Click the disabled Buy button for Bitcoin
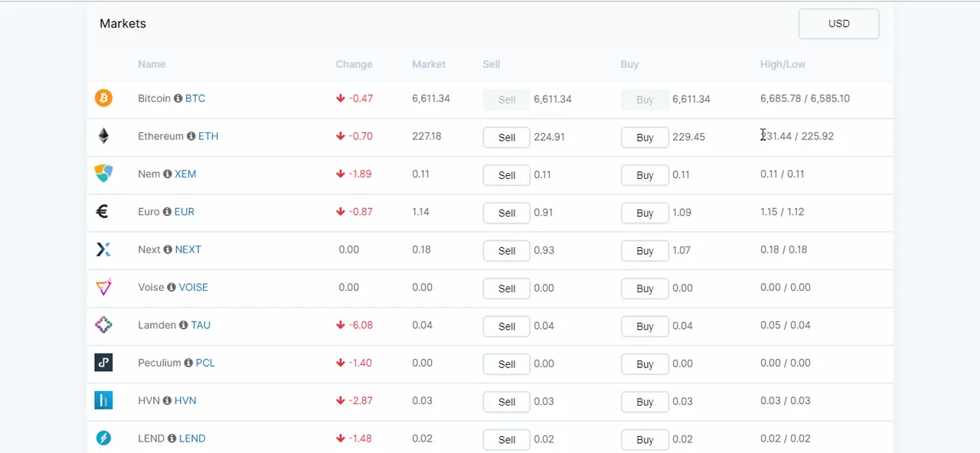 point(645,99)
